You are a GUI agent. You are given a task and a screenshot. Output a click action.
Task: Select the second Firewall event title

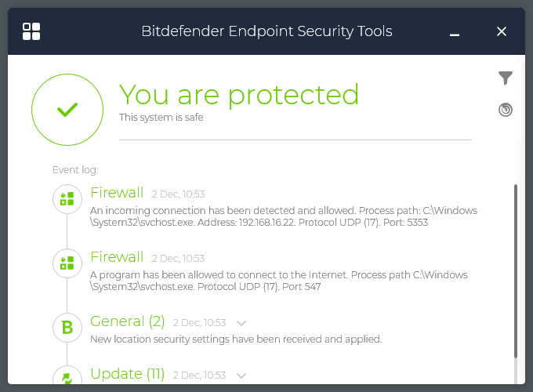[x=117, y=257]
